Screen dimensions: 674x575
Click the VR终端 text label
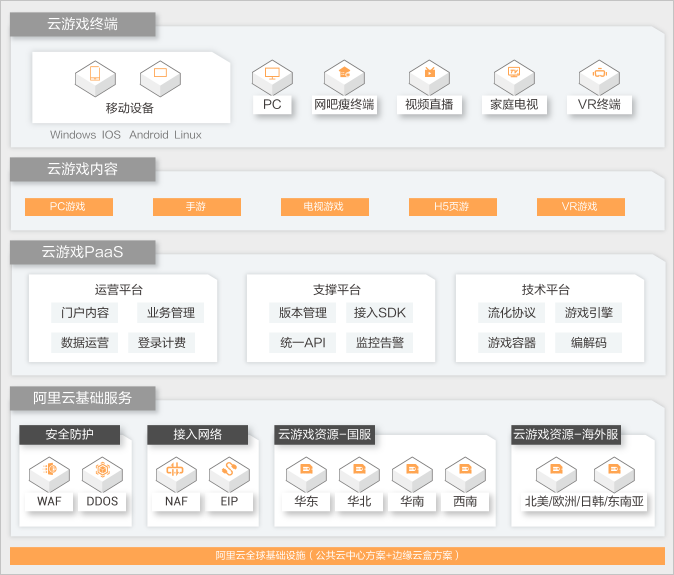pos(599,104)
